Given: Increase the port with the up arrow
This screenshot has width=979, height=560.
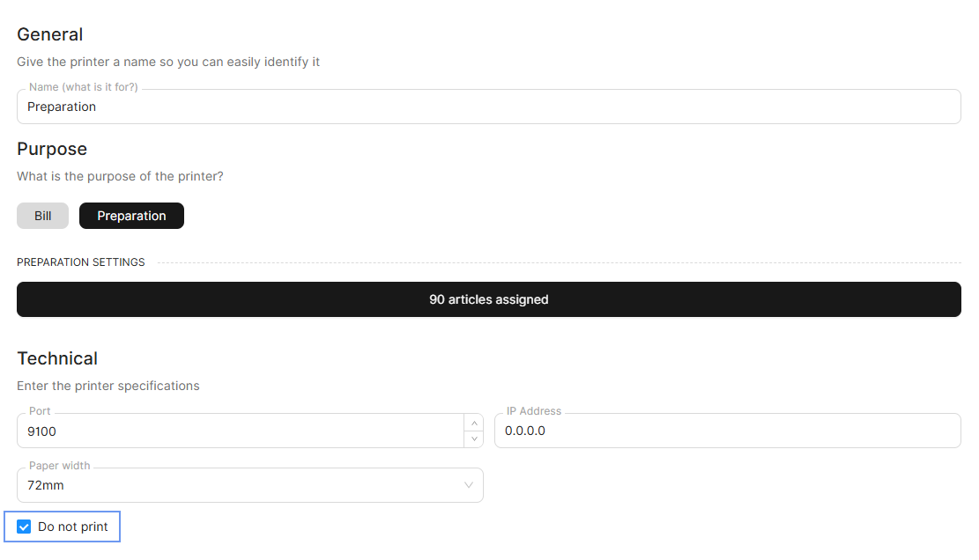Looking at the screenshot, I should click(x=474, y=424).
